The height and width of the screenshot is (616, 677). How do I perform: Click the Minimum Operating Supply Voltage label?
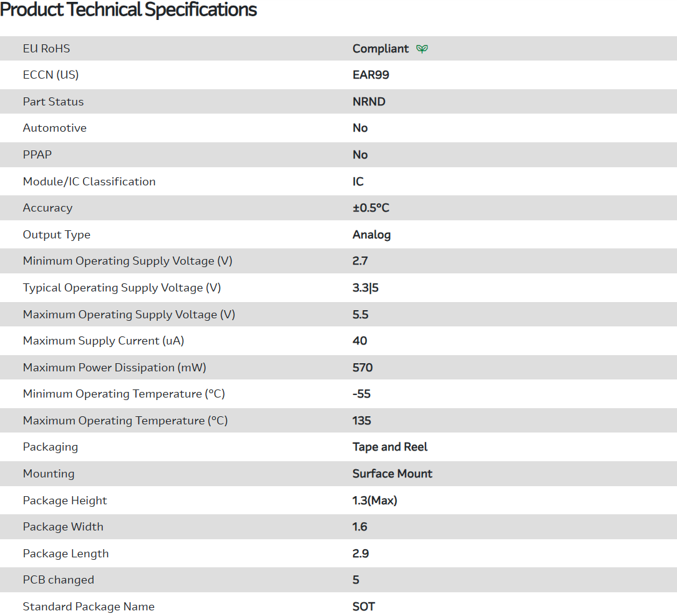point(127,261)
